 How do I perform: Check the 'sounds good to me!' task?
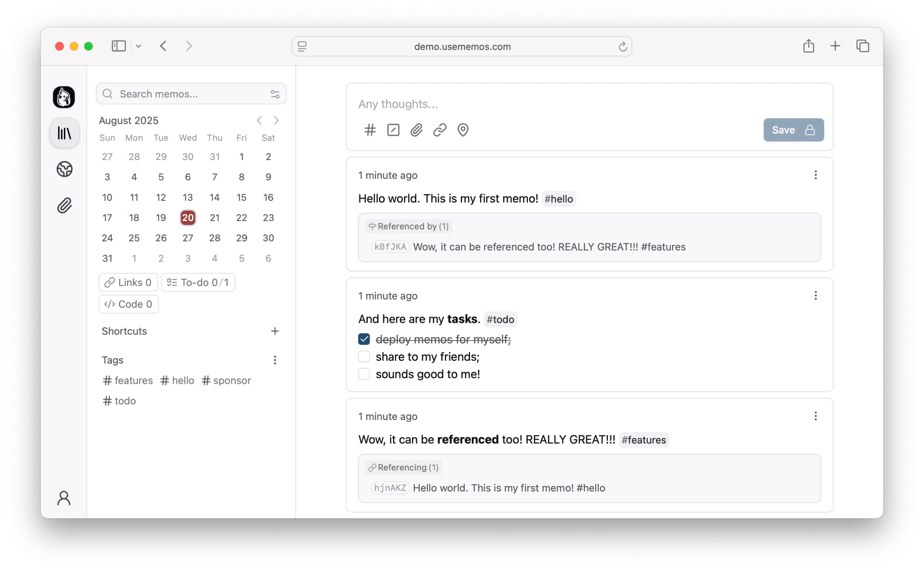click(x=364, y=374)
